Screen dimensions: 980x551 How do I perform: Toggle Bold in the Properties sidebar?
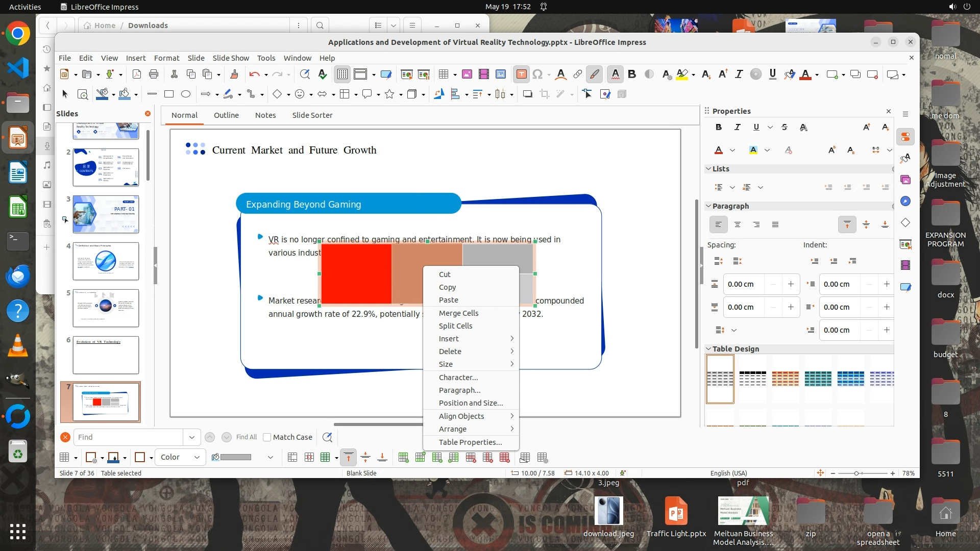coord(719,127)
